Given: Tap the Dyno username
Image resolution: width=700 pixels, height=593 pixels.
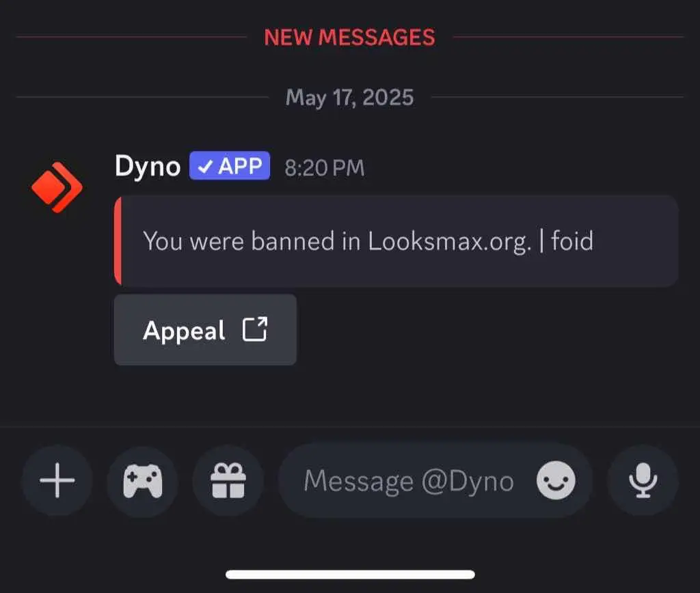Looking at the screenshot, I should click(x=148, y=167).
